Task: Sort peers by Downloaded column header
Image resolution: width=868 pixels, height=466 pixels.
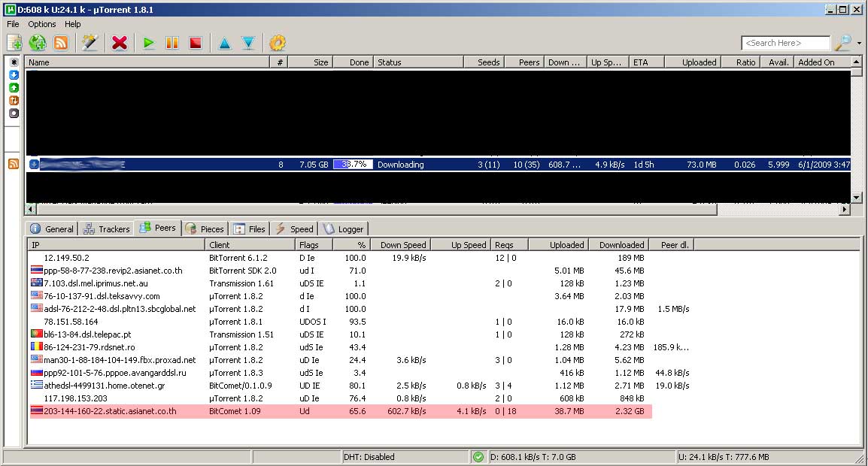Action: coord(618,244)
